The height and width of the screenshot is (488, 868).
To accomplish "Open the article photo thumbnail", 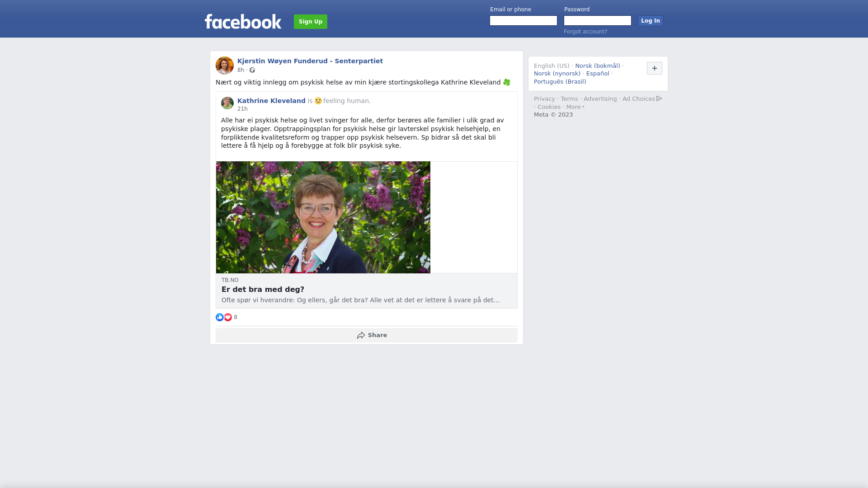I will coord(323,217).
